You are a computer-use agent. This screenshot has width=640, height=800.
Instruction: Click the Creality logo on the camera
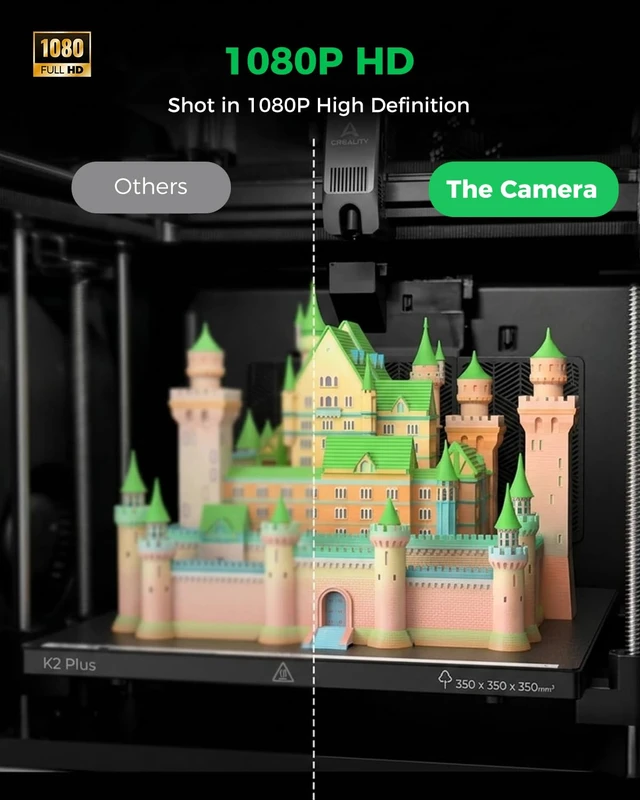pos(350,135)
